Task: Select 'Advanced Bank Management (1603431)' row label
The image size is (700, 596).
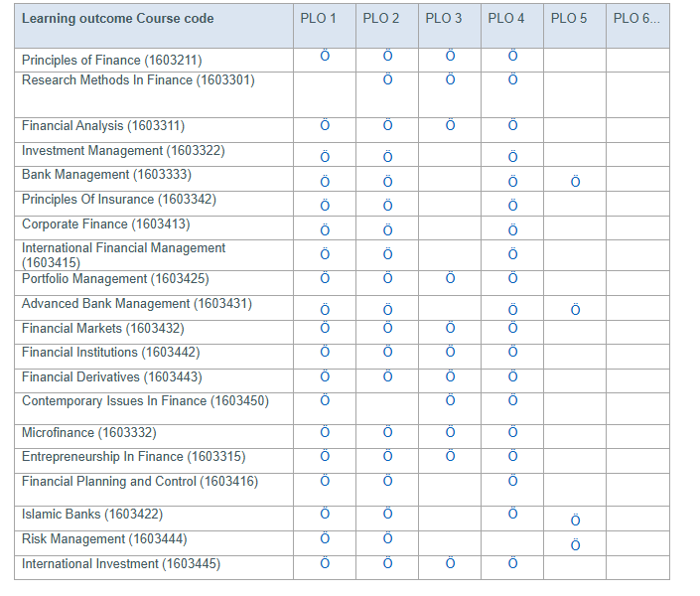Action: 137,304
